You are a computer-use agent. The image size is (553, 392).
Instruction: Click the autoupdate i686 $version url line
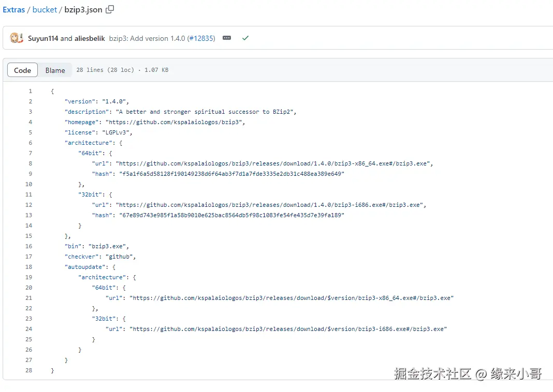276,329
